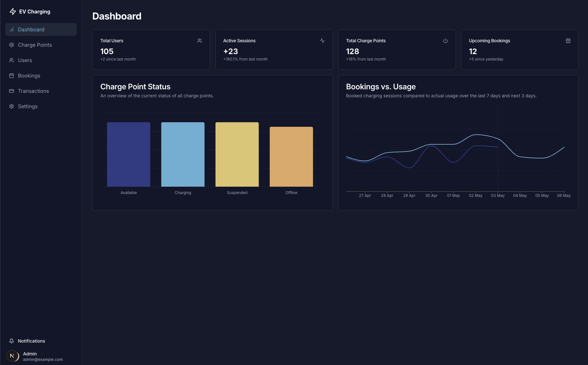Click the Dashboard bar chart icon
Screen dimensions: 588x365
12,29
